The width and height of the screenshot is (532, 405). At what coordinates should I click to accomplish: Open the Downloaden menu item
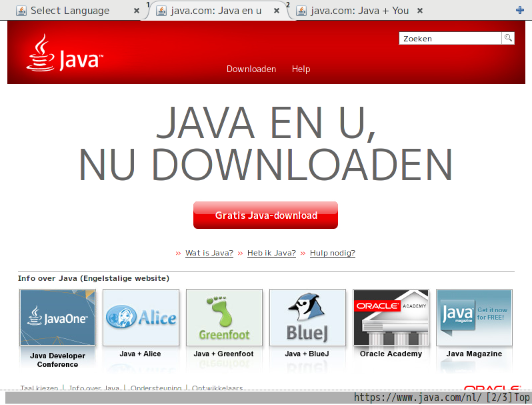coord(251,69)
